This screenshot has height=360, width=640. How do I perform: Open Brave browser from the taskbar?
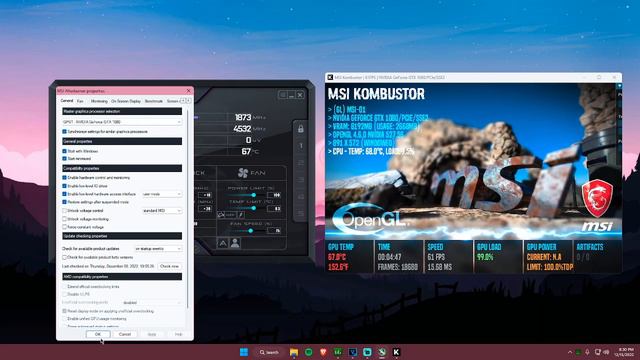click(x=323, y=352)
